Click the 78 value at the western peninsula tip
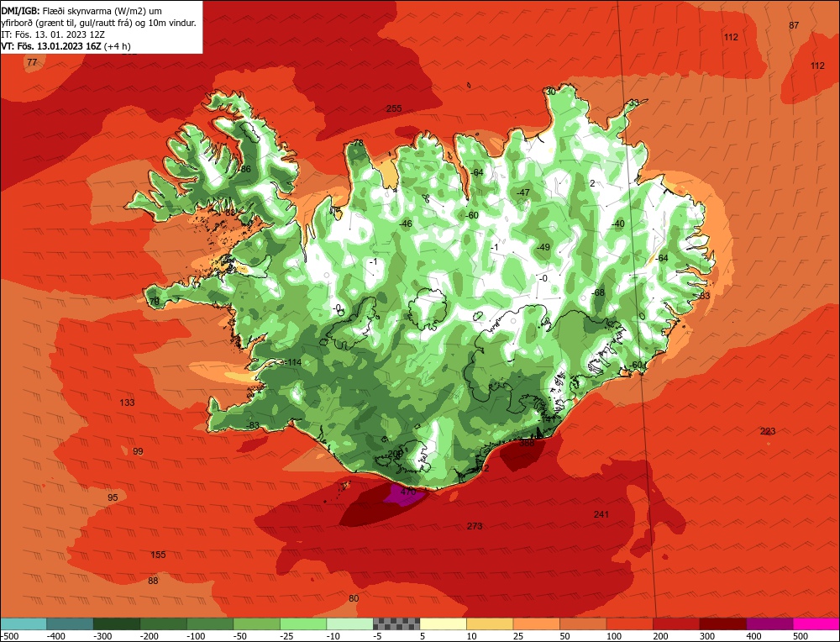The height and width of the screenshot is (642, 840). coord(155,302)
